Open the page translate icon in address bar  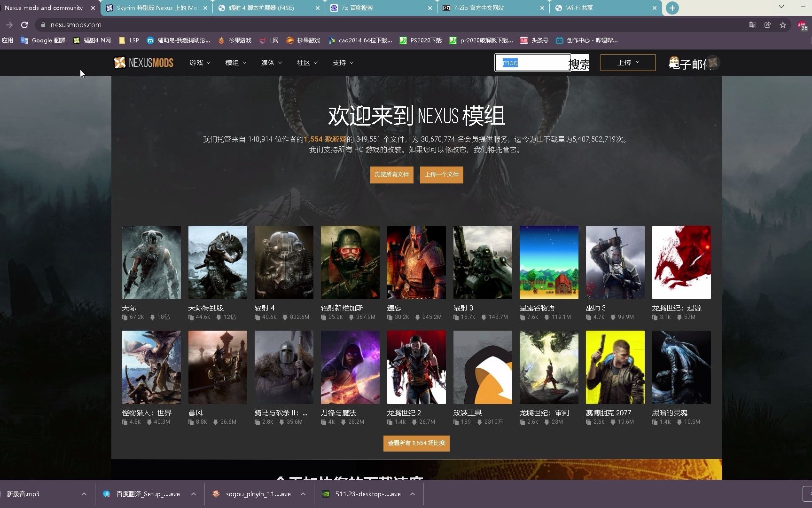753,25
